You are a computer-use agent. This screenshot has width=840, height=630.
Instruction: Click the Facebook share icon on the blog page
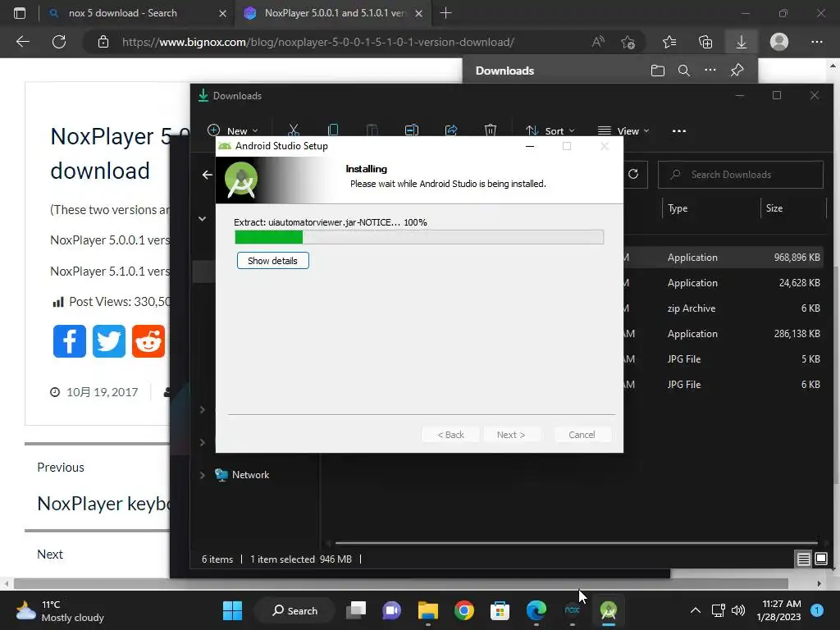pyautogui.click(x=70, y=341)
